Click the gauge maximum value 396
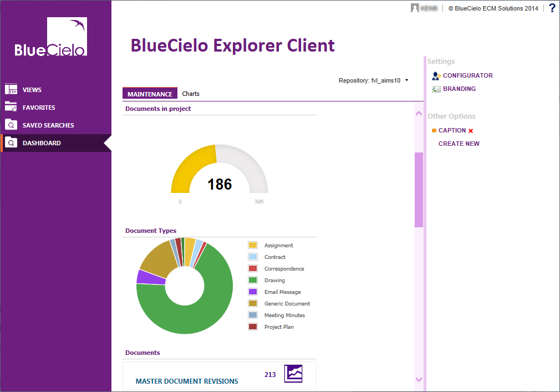560x392 pixels. click(x=259, y=202)
